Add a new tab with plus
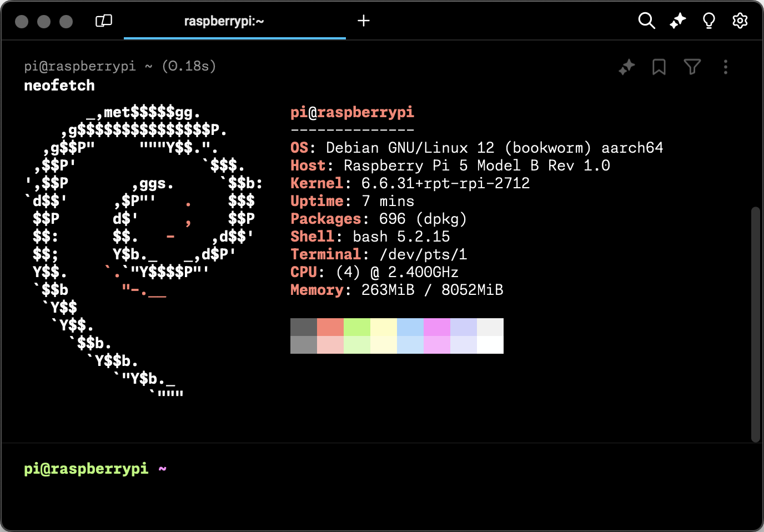764x532 pixels. [x=364, y=21]
